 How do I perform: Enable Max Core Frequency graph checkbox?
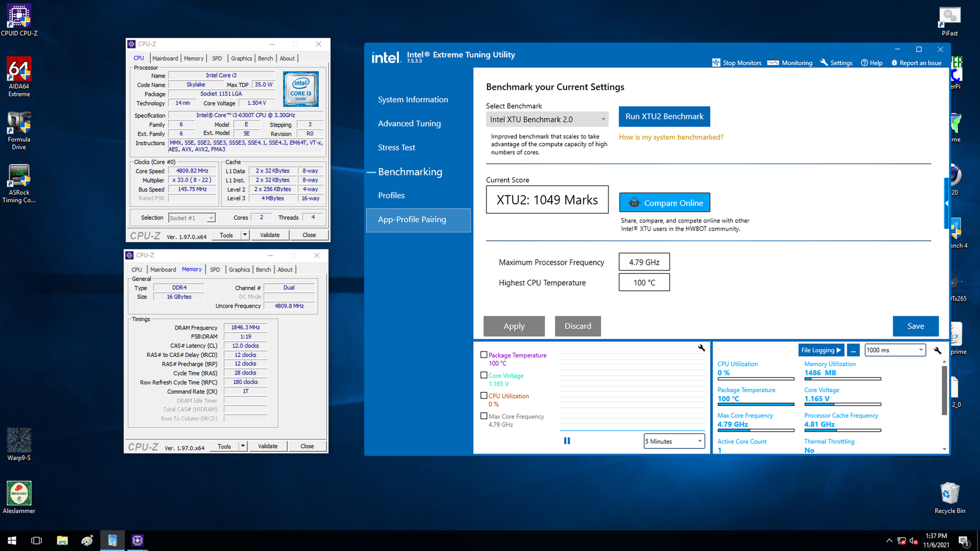[x=484, y=416]
